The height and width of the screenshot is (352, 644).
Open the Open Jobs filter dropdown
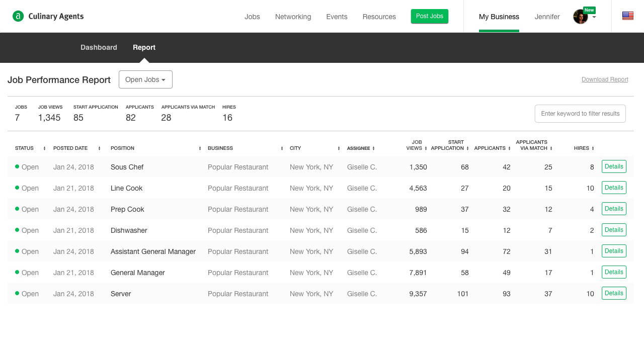point(145,79)
